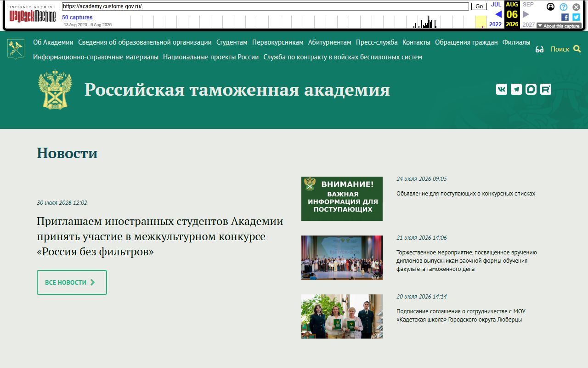The height and width of the screenshot is (368, 588).
Task: Open the 50 captures link
Action: tap(77, 17)
